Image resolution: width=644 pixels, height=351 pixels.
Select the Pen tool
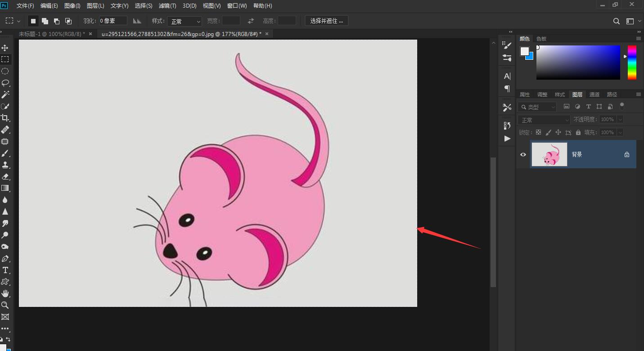(x=5, y=258)
